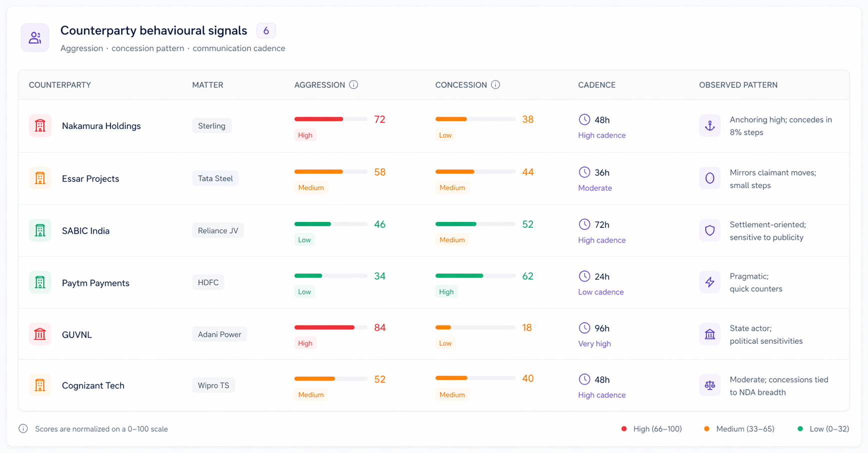Screen dimensions: 868x453
Task: Select the GUVNL counterparty name
Action: click(x=77, y=334)
